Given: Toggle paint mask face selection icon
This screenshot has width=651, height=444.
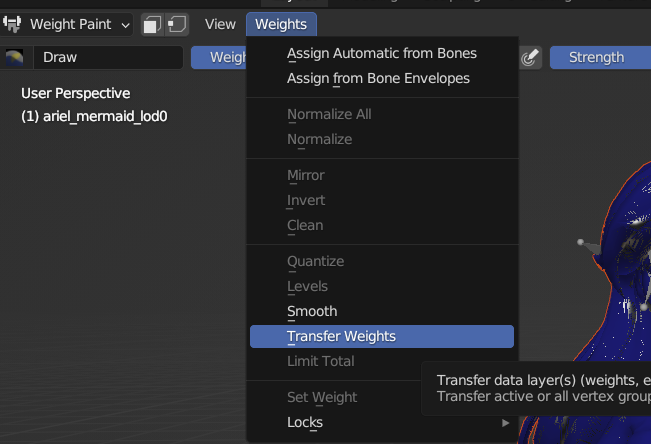Looking at the screenshot, I should click(152, 25).
